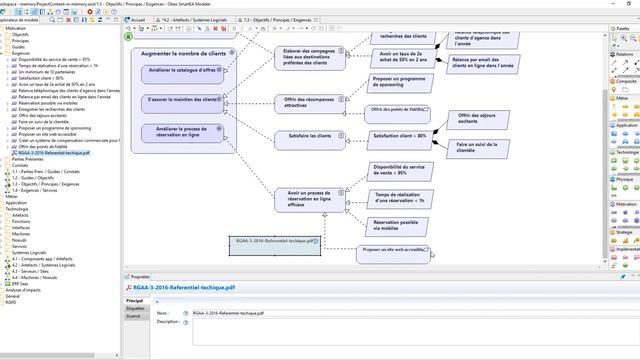Pick the first blue element in the Application palette
This screenshot has width=640, height=360.
tap(614, 134)
